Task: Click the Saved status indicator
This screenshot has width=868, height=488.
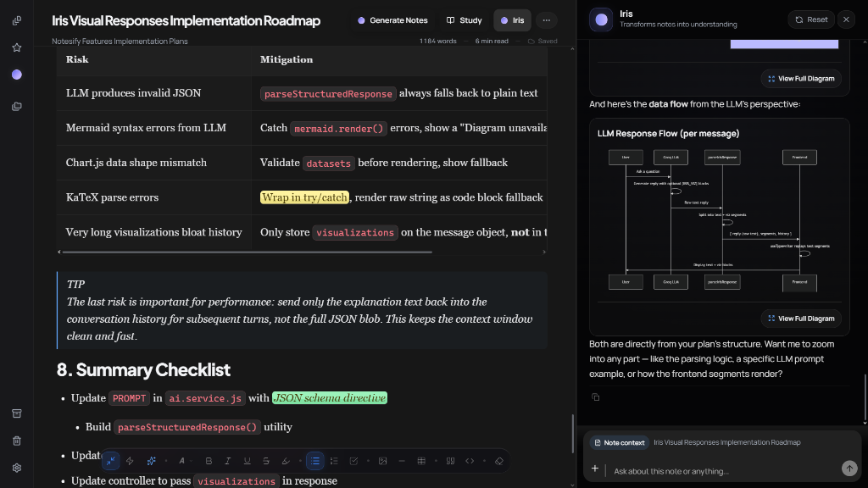Action: click(542, 42)
